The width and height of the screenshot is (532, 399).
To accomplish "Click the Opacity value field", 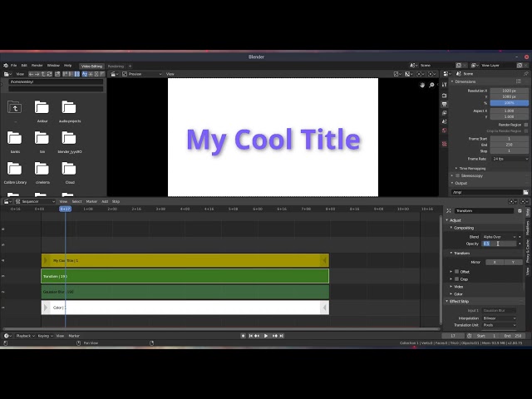I will [500, 244].
